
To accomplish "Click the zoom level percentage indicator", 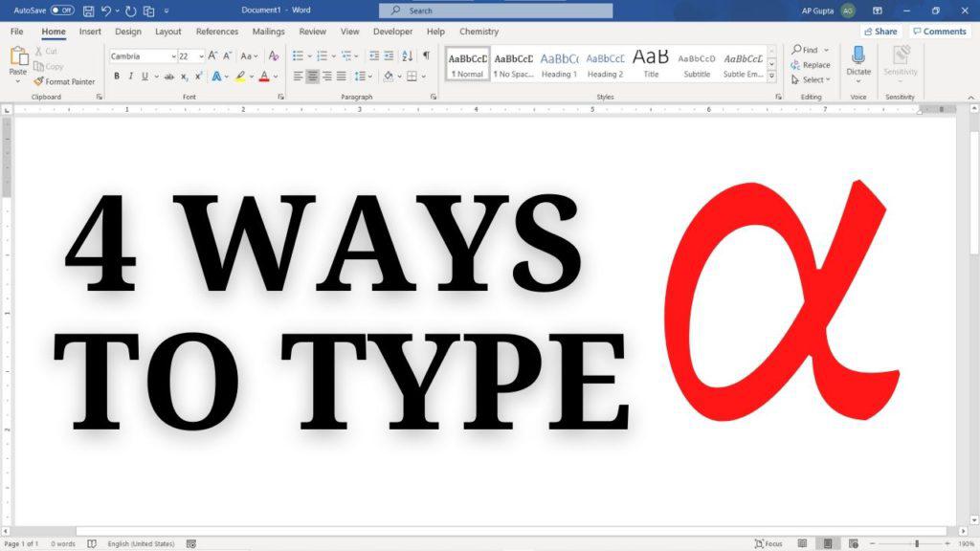I will click(x=965, y=543).
